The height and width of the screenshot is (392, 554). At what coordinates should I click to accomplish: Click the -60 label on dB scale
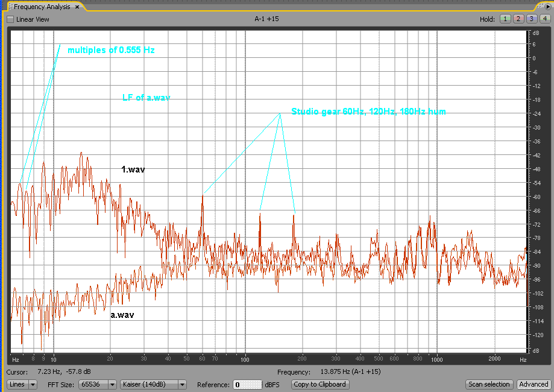pyautogui.click(x=536, y=197)
